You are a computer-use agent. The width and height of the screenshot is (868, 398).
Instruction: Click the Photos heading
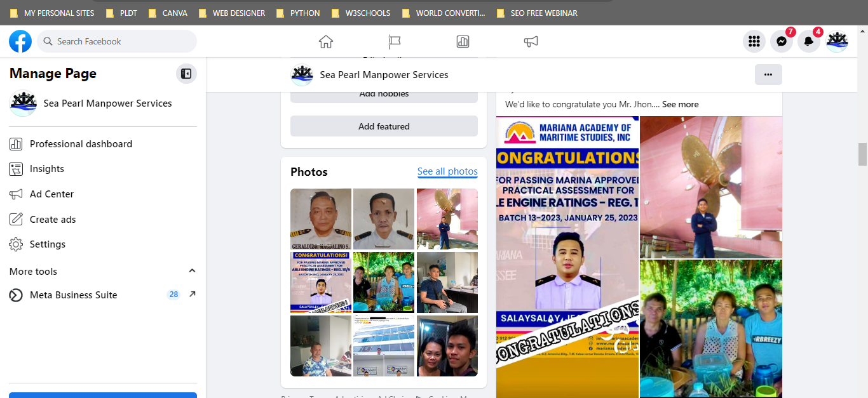[x=309, y=172]
